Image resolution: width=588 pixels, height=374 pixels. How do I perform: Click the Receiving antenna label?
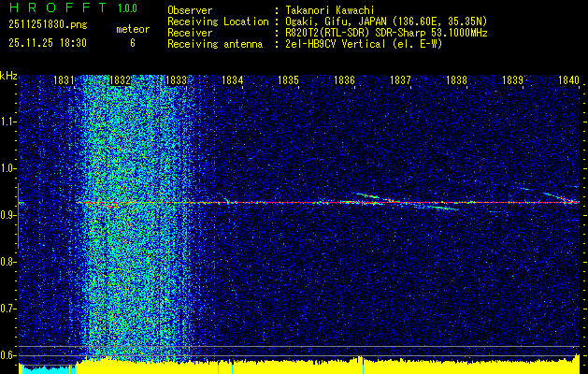pos(215,44)
